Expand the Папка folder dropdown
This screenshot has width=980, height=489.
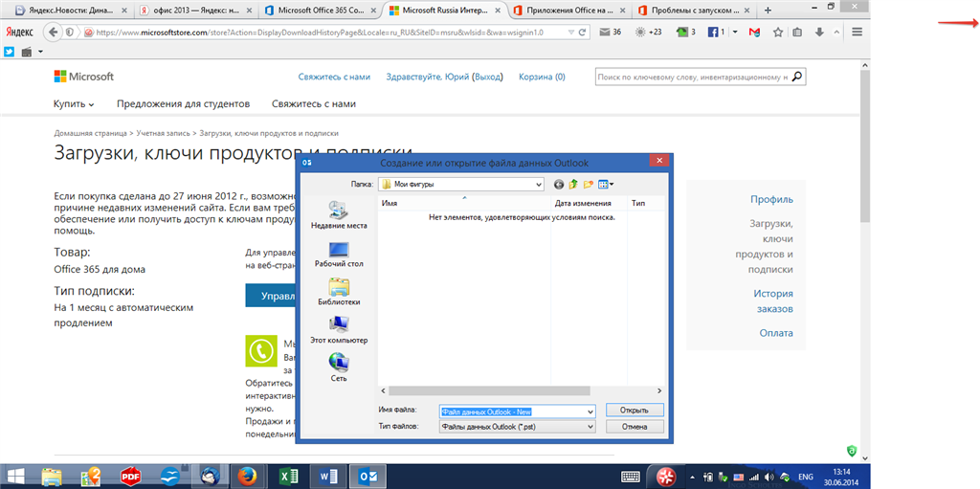539,185
